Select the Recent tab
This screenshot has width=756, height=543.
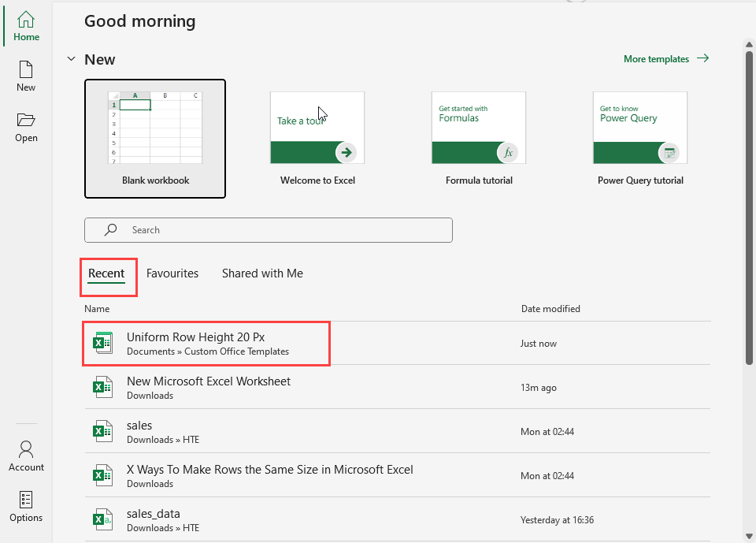coord(106,273)
